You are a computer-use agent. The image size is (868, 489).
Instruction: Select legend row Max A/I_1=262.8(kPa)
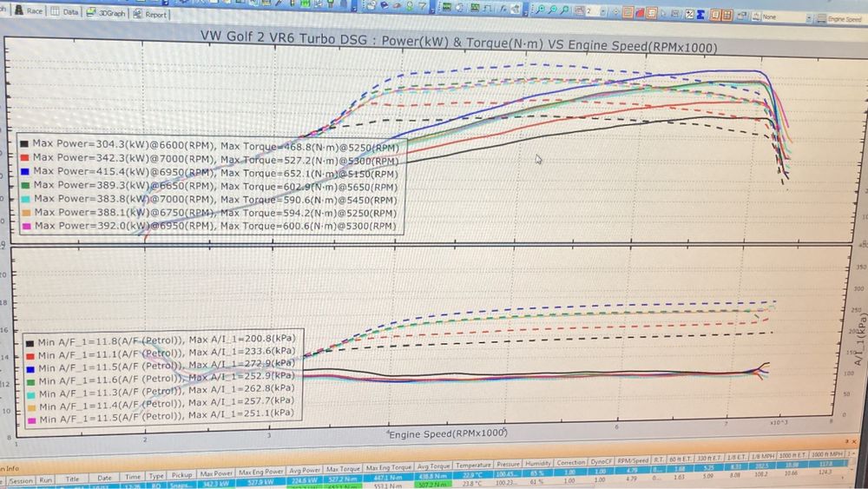(x=161, y=391)
